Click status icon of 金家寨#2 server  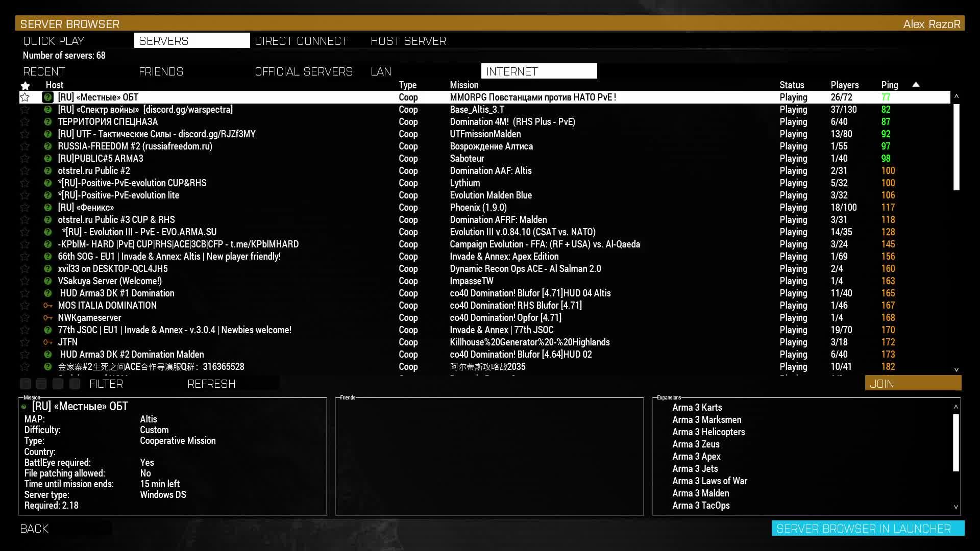[47, 367]
